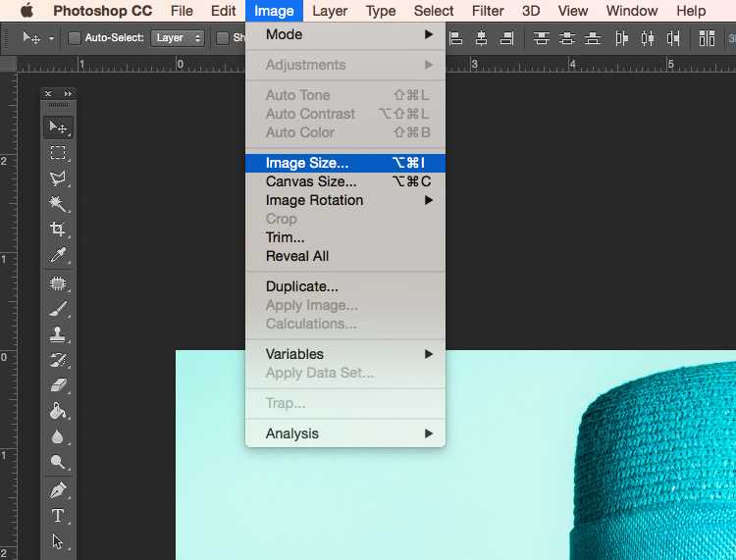Choose Canvas Size menu item
Screen dimensions: 736x560
[x=345, y=181]
